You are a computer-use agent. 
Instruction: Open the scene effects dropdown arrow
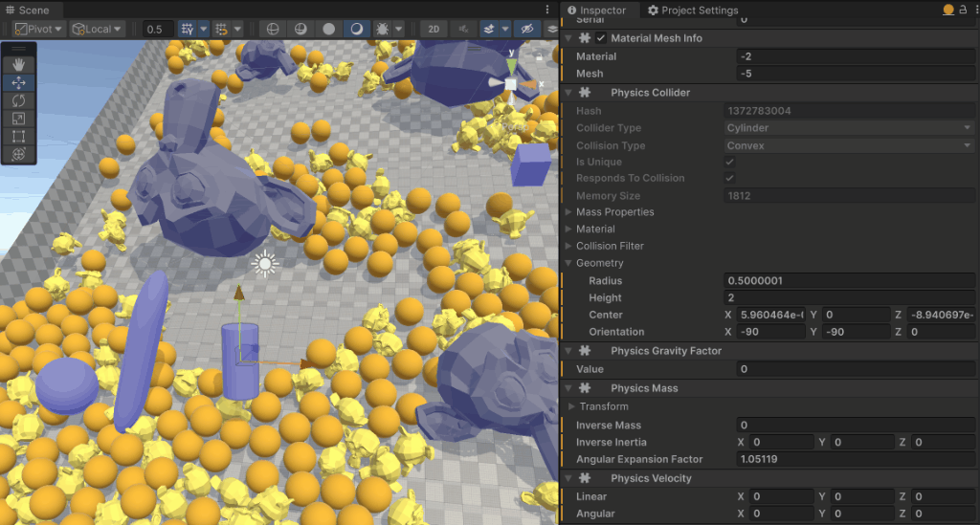(505, 29)
